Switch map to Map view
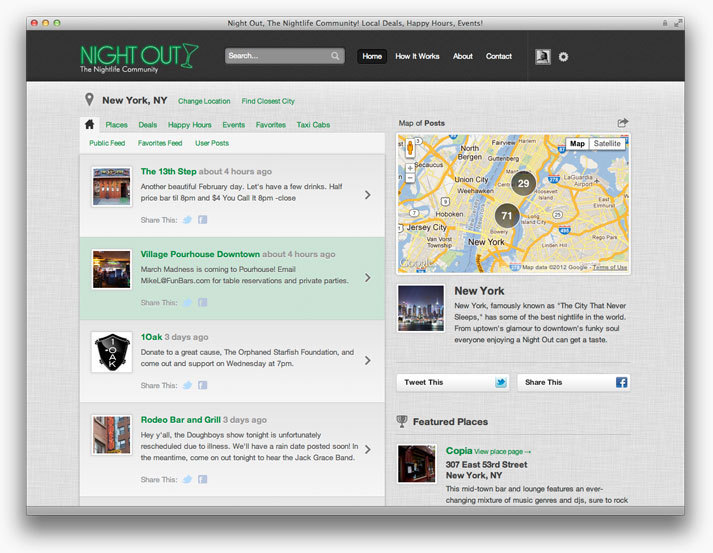Image resolution: width=713 pixels, height=553 pixels. [577, 144]
